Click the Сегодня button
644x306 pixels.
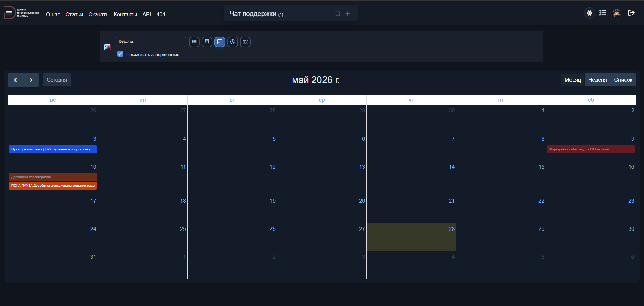57,80
